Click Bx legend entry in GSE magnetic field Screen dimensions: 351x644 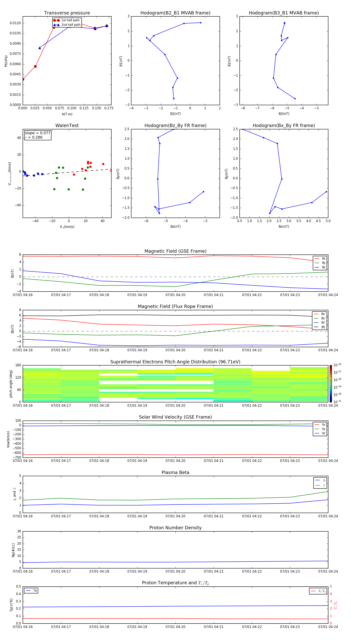[320, 259]
